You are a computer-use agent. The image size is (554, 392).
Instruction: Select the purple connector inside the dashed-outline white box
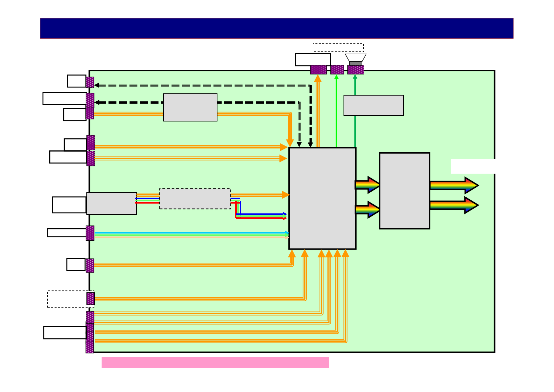click(90, 299)
